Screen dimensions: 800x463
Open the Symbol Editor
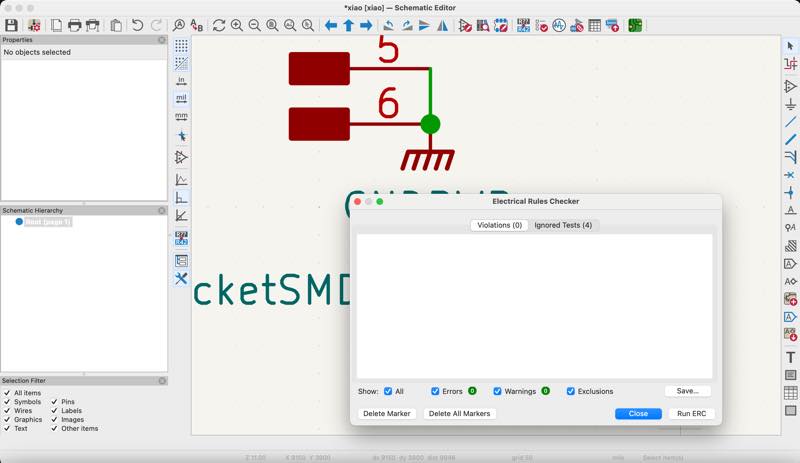(x=465, y=25)
